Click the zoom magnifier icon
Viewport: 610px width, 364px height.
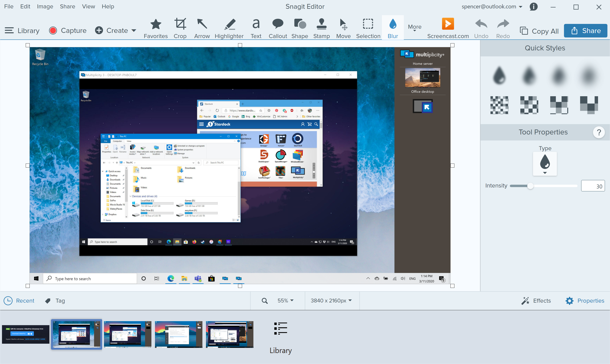(x=264, y=300)
